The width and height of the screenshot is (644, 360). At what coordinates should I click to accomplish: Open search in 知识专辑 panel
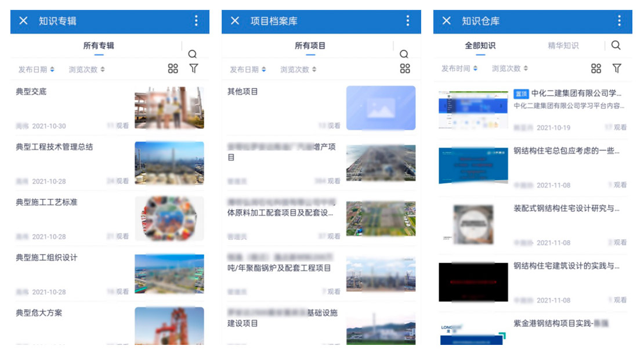(x=193, y=54)
